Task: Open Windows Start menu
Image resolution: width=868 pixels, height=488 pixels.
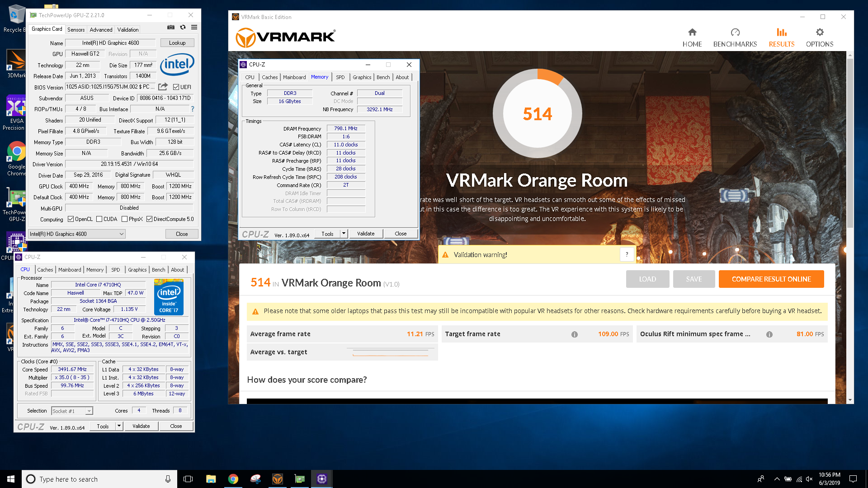Action: (x=11, y=479)
